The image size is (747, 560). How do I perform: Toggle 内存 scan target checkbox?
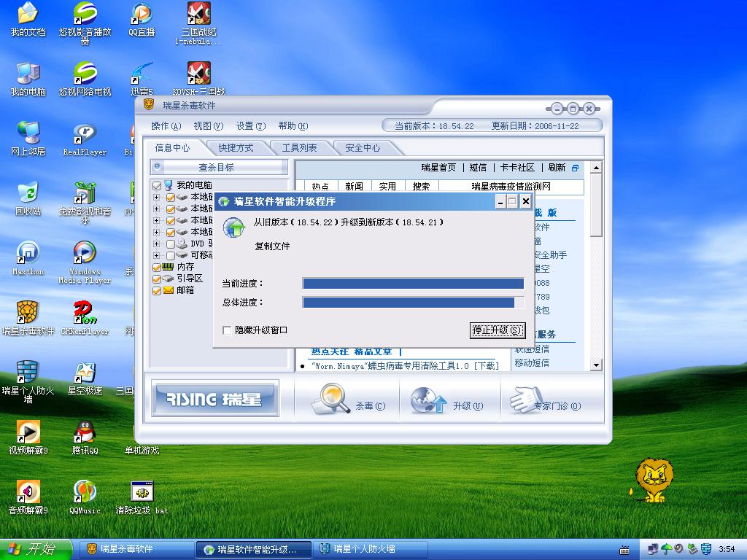pos(157,267)
